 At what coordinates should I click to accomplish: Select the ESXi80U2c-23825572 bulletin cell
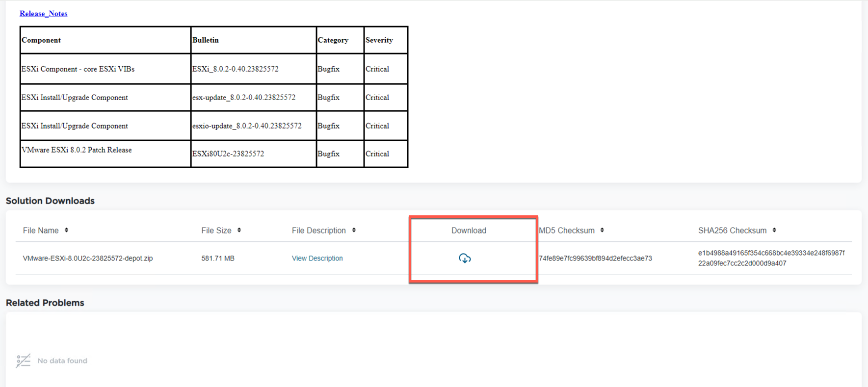click(228, 154)
